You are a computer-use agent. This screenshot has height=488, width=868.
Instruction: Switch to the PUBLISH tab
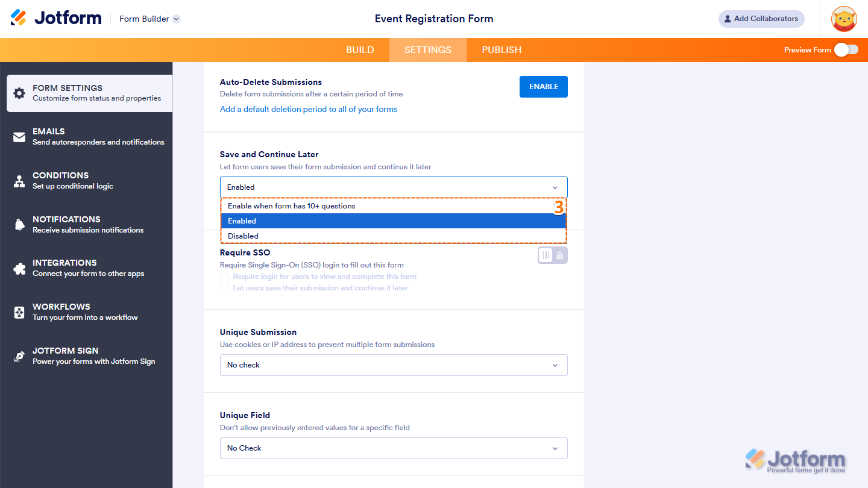(x=501, y=50)
